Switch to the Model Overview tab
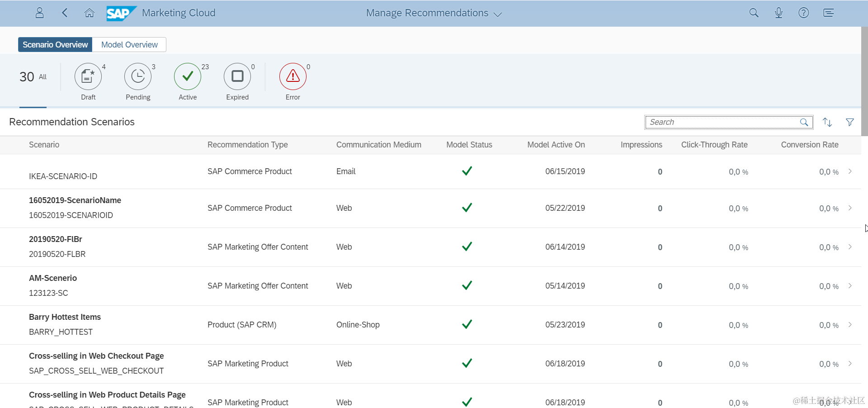Image resolution: width=868 pixels, height=408 pixels. (129, 45)
